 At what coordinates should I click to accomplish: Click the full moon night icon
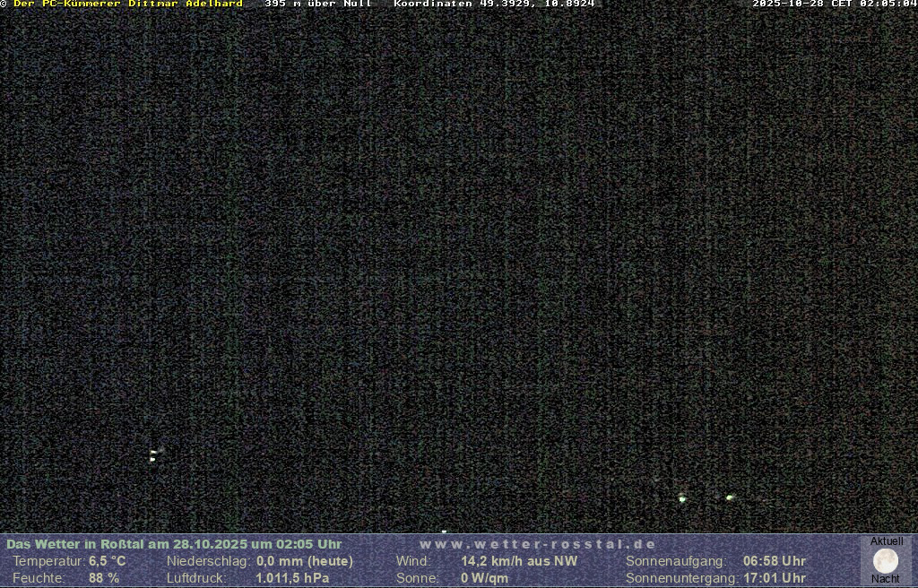point(886,560)
